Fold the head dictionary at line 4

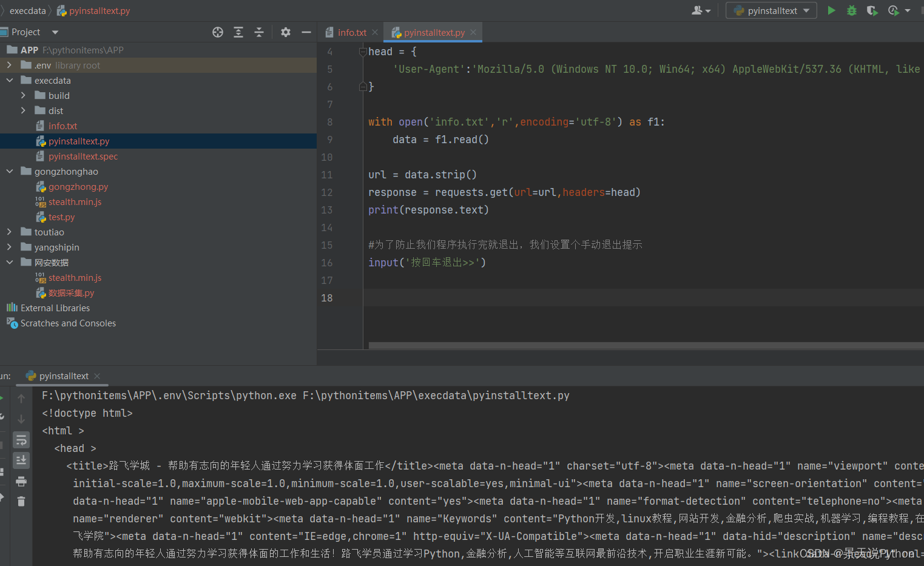coord(363,52)
